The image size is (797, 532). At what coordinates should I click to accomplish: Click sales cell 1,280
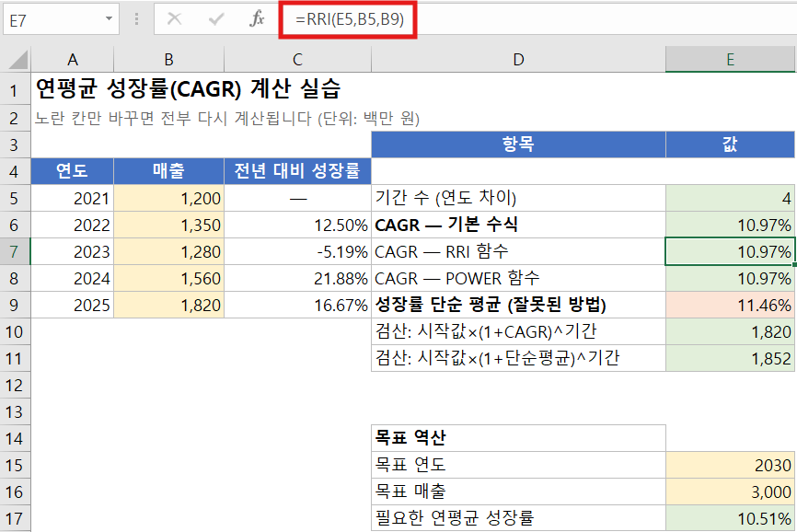click(168, 251)
